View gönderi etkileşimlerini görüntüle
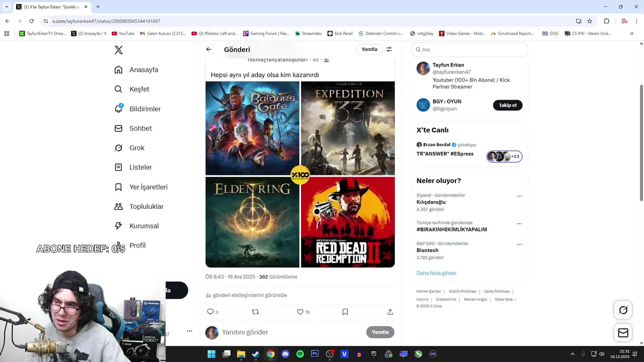The height and width of the screenshot is (362, 644). pos(247,295)
